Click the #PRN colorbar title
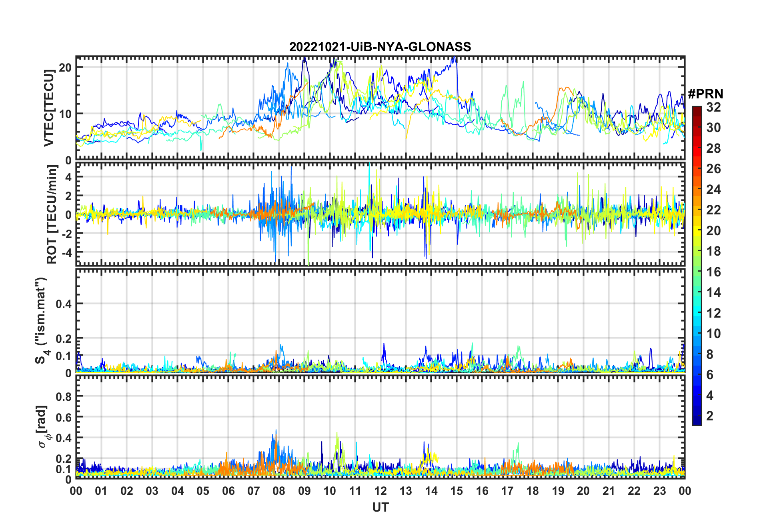761x532 pixels. [x=705, y=94]
